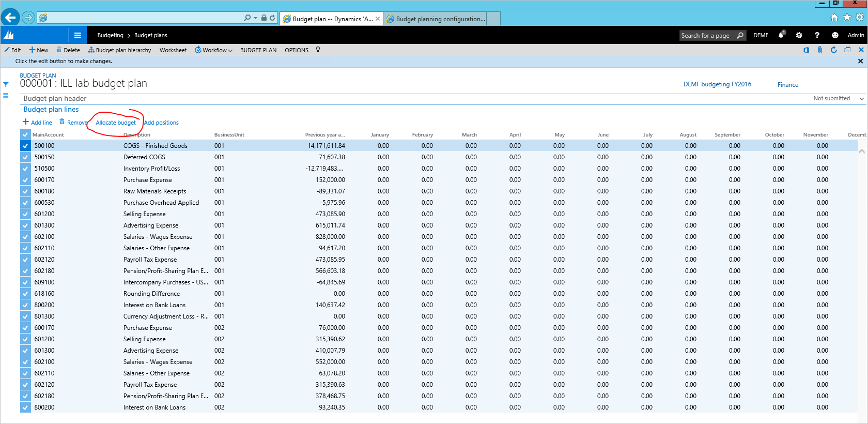
Task: Uncheck the row for account 510500
Action: (25, 169)
